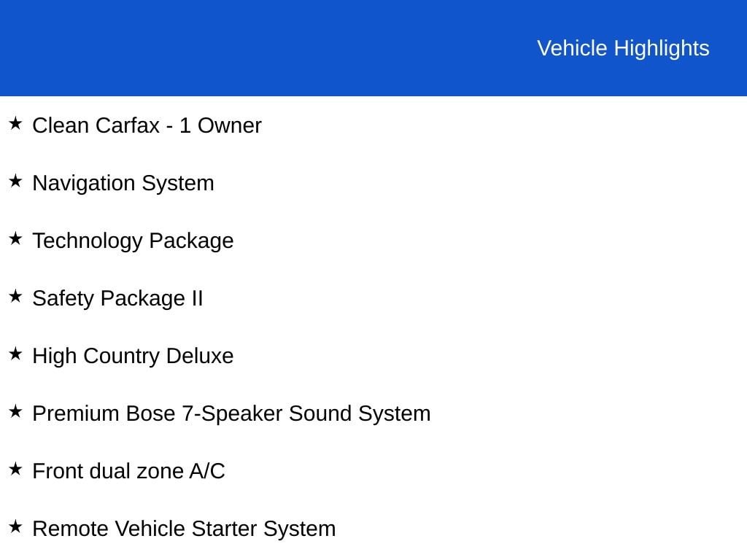Click the 'Technology Package' highlight text
The image size is (747, 560).
pyautogui.click(x=133, y=241)
